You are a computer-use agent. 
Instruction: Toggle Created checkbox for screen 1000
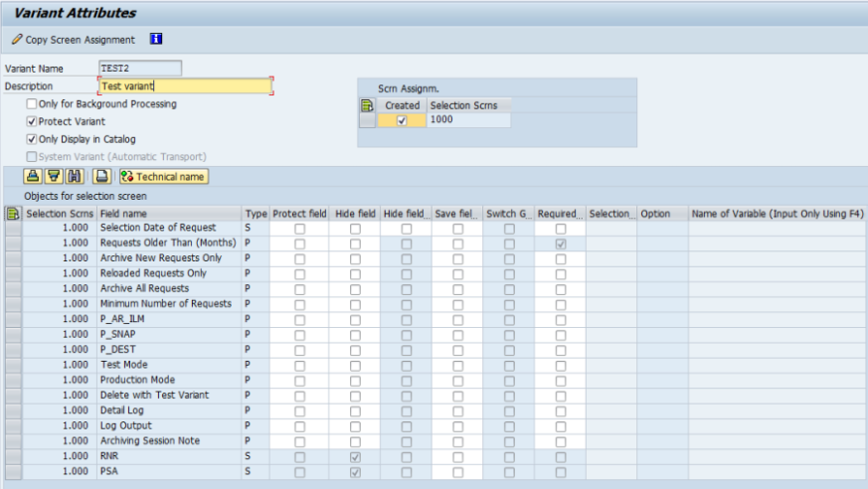402,120
